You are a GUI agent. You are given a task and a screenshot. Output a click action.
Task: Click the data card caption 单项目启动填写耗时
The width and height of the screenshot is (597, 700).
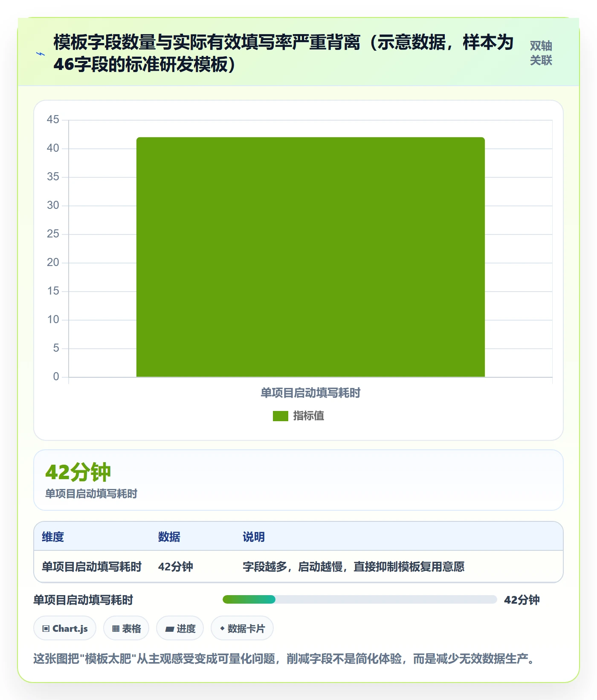[91, 494]
